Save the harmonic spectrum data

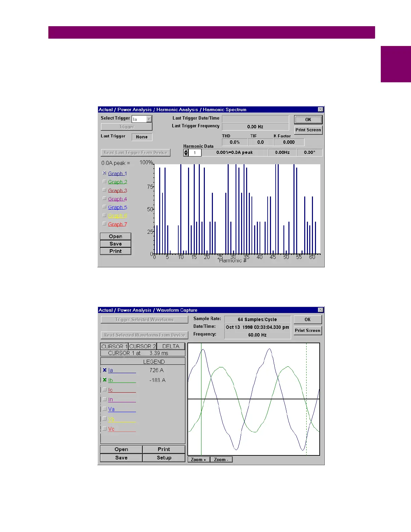[116, 244]
